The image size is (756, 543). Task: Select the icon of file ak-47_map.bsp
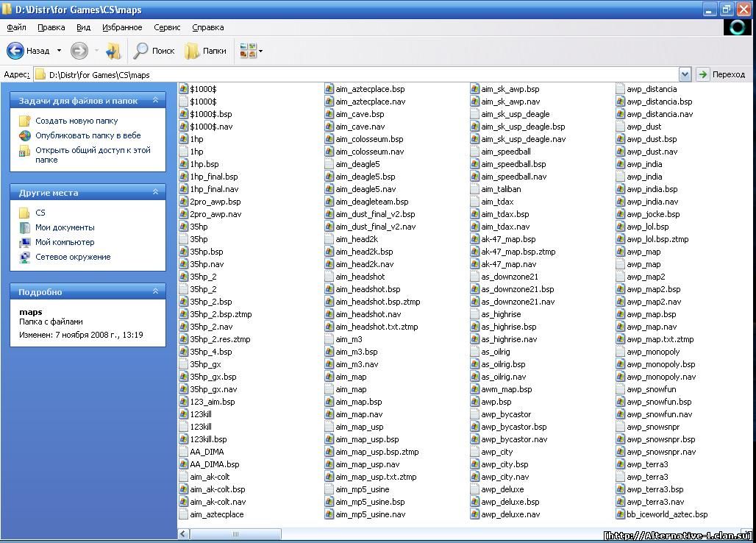click(475, 238)
